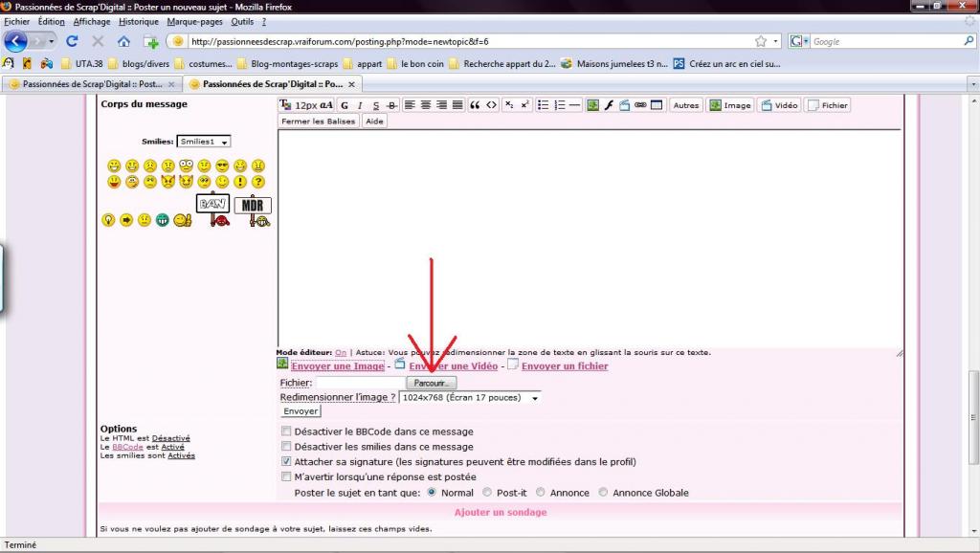980x553 pixels.
Task: Align text right
Action: pyautogui.click(x=442, y=105)
